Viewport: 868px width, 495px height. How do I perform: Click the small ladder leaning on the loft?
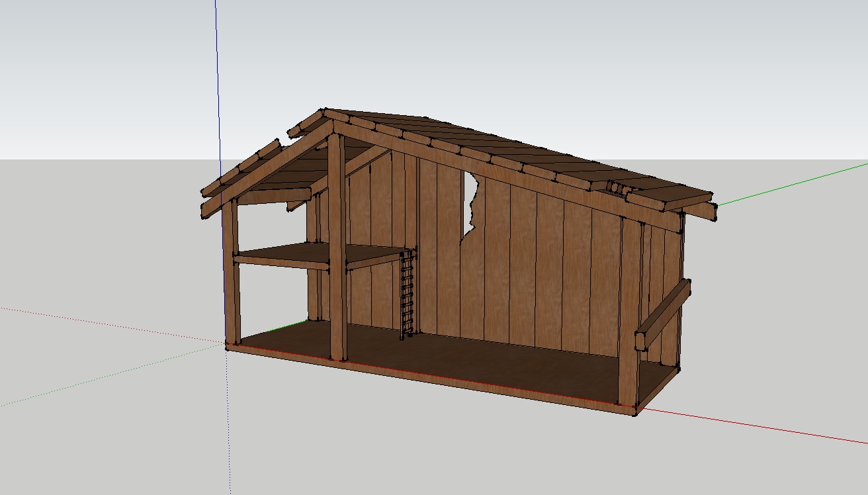coord(408,294)
